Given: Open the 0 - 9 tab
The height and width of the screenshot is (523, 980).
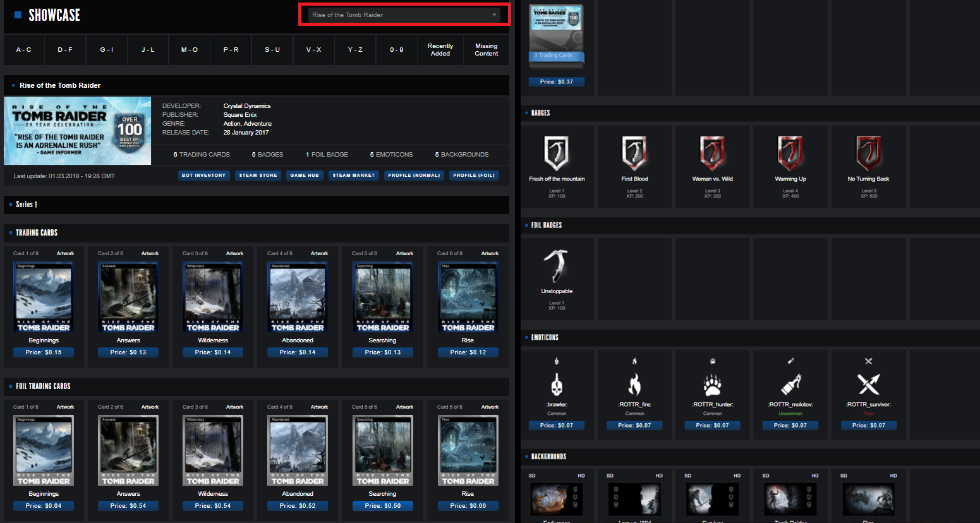Looking at the screenshot, I should [397, 50].
